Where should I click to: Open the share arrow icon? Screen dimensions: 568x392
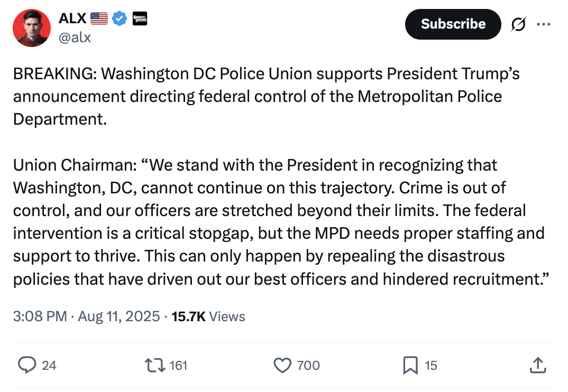click(537, 365)
